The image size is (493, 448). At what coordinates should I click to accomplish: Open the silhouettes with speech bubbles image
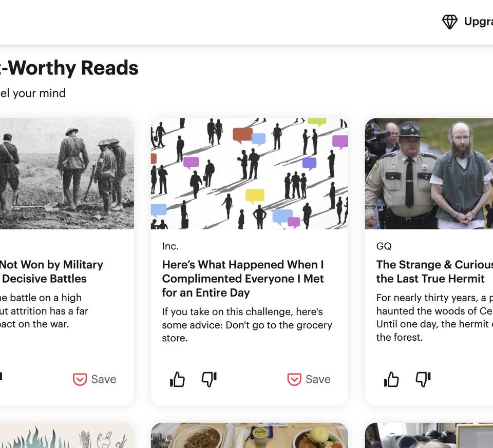250,173
